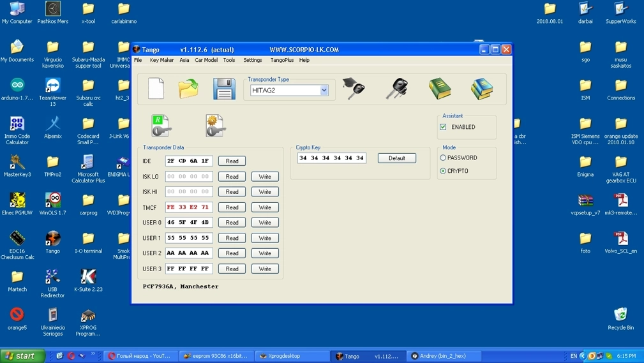Viewport: 644px width, 363px height.
Task: Click Write button for USER 1 row
Action: (265, 238)
